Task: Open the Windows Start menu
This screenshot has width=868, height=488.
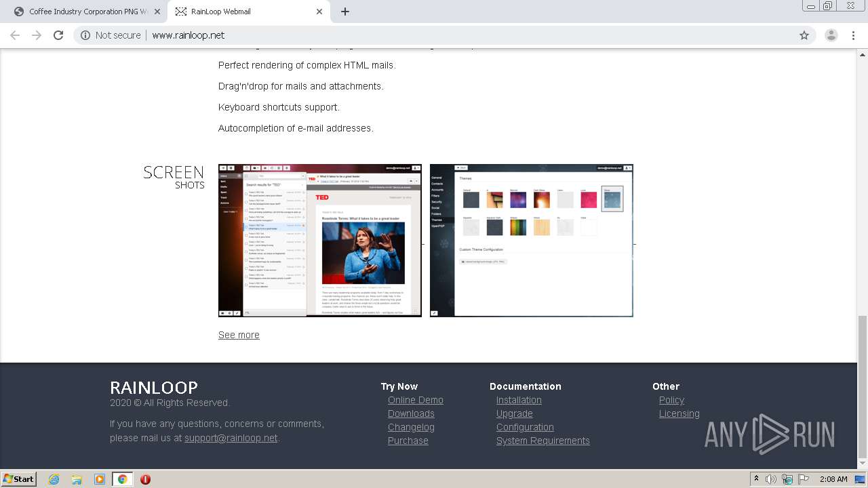Action: click(19, 479)
